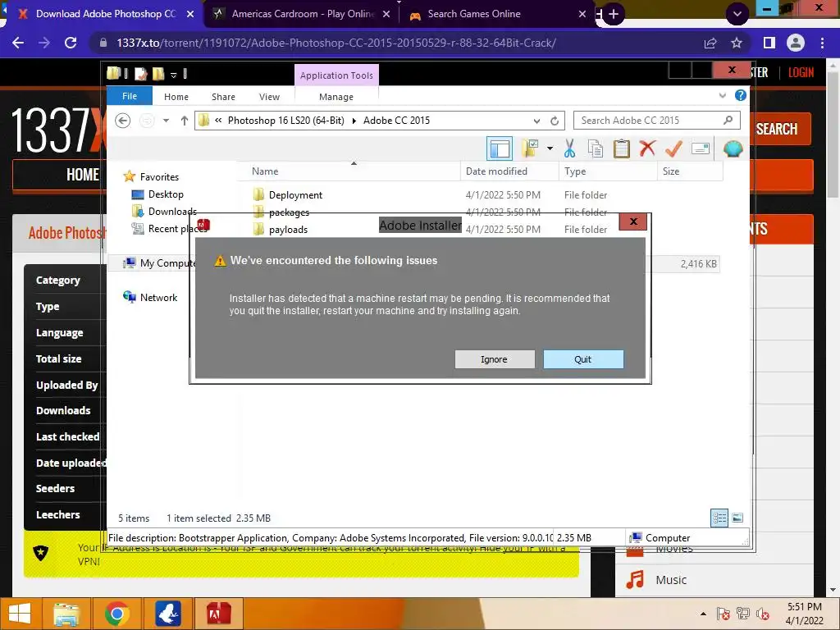
Task: Refresh the Explorer address bar
Action: (555, 121)
